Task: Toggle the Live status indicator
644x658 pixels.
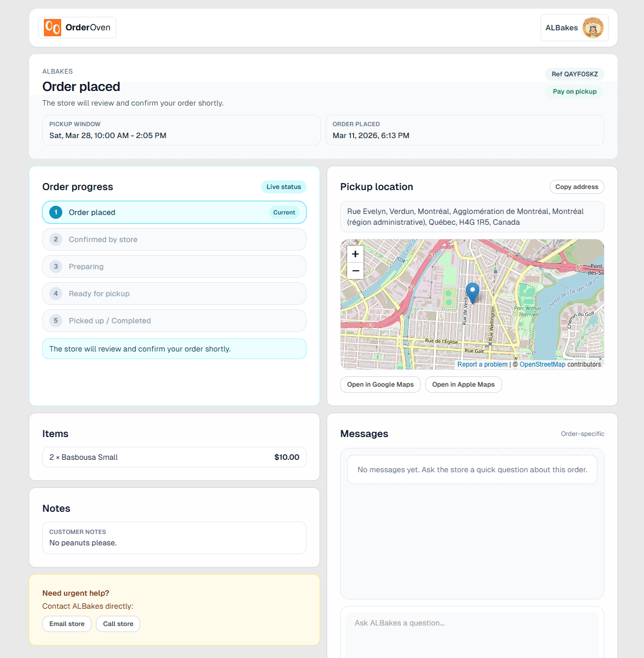Action: [x=283, y=186]
